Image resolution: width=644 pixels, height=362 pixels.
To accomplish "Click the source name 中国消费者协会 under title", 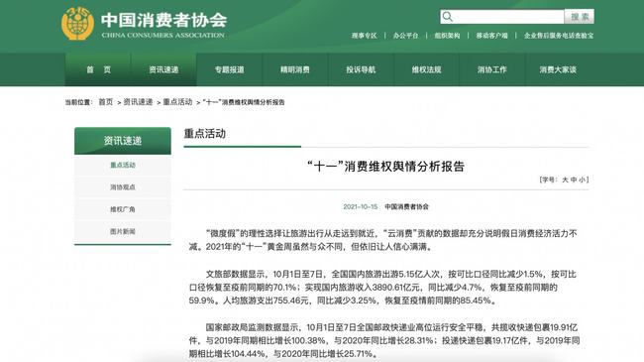I will point(406,206).
